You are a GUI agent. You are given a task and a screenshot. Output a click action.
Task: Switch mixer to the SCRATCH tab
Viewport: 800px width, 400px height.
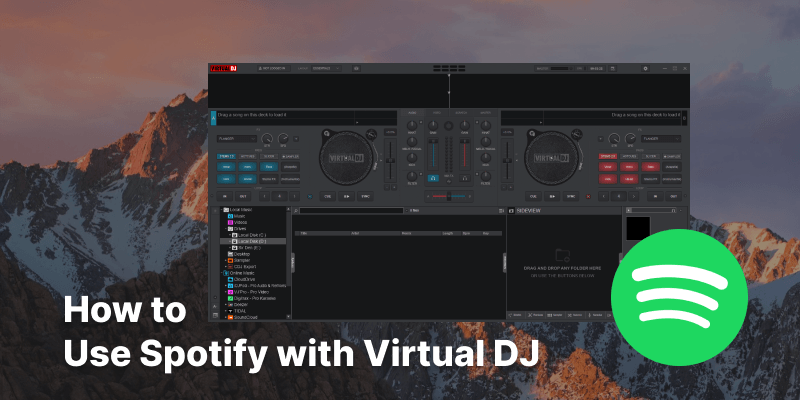461,113
